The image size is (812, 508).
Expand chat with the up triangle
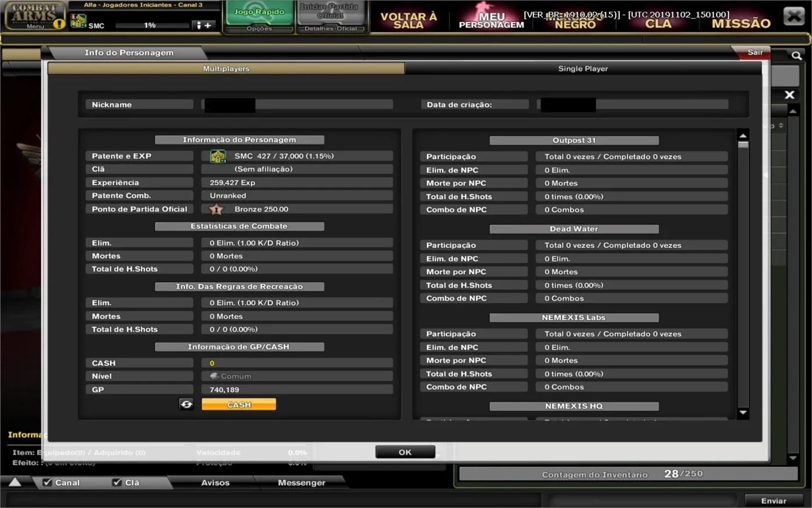[15, 482]
